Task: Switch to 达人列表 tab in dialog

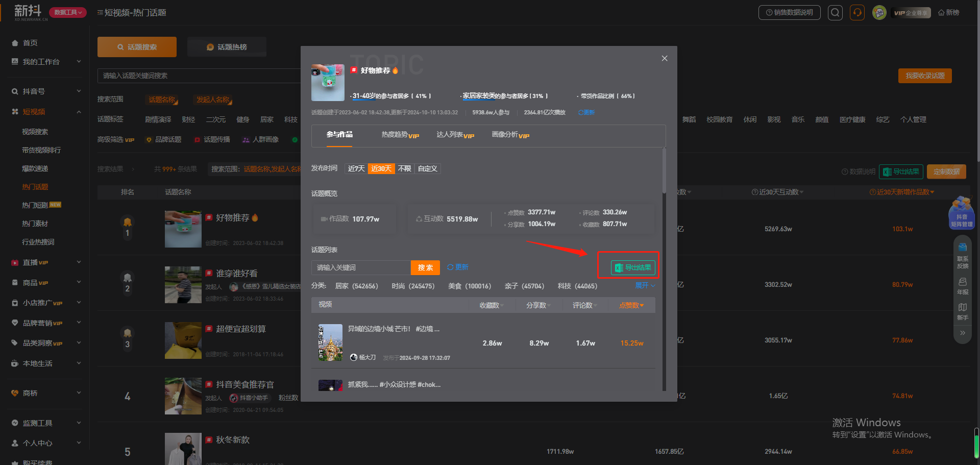Action: tap(455, 135)
